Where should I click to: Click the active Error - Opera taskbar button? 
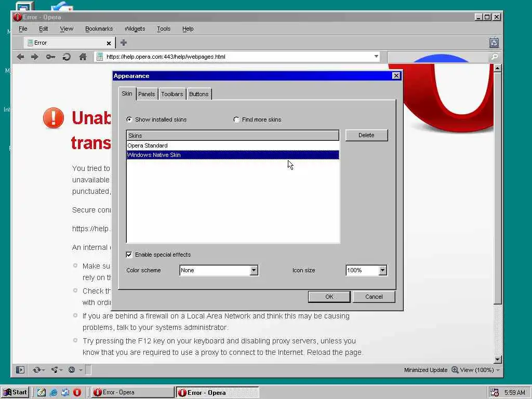pos(218,393)
